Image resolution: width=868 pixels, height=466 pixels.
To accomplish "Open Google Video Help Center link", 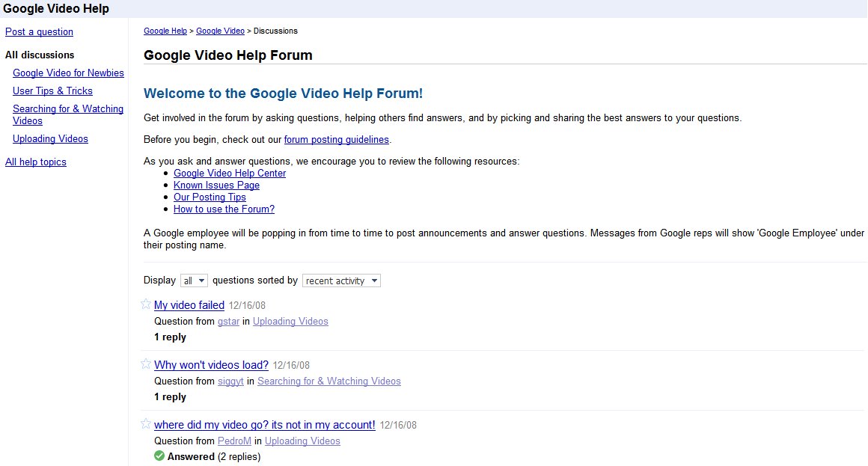I will click(x=230, y=174).
